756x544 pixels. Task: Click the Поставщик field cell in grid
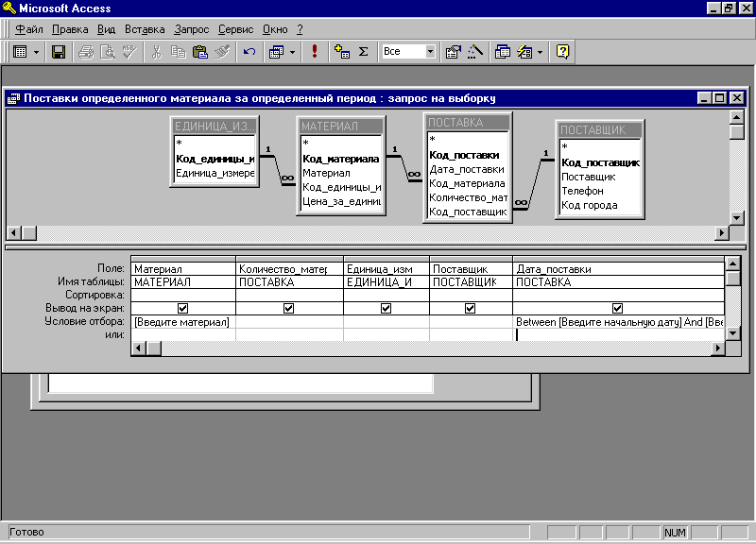coord(471,269)
